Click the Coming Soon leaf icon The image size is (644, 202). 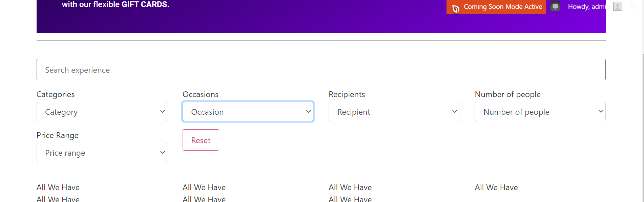tap(456, 8)
